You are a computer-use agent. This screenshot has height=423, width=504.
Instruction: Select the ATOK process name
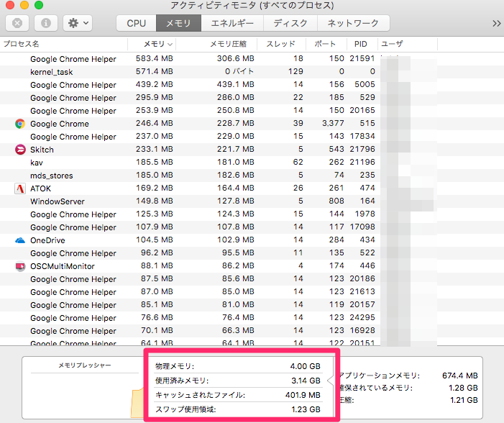click(40, 188)
